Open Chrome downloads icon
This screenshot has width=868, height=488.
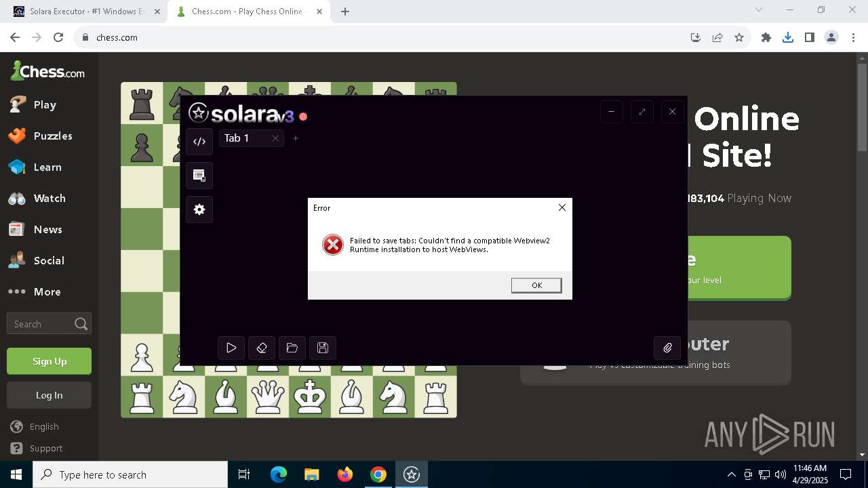[788, 37]
